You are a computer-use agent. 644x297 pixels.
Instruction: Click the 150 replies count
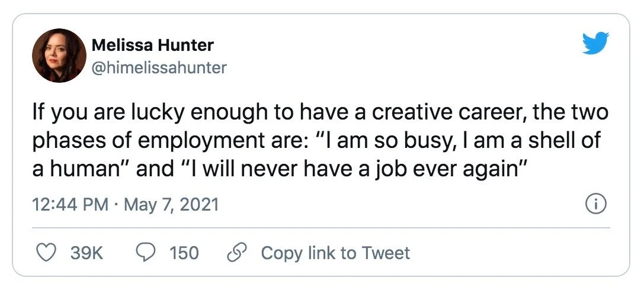[x=184, y=253]
